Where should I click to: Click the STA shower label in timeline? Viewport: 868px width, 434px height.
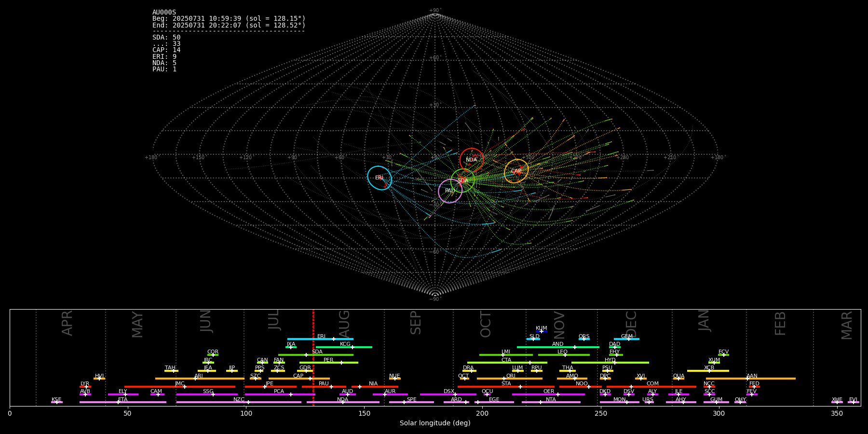506,384
